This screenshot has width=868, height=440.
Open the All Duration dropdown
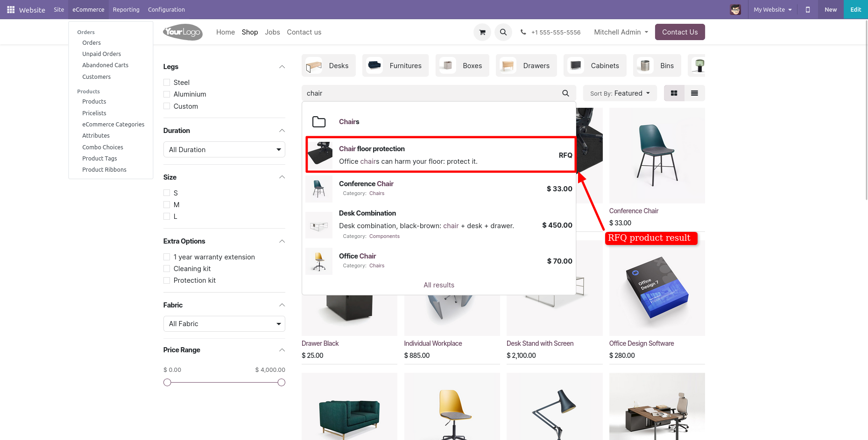[x=224, y=150]
